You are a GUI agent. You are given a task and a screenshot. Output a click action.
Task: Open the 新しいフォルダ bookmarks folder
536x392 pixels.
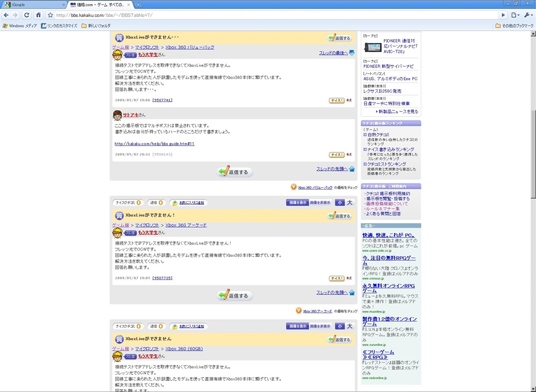96,26
